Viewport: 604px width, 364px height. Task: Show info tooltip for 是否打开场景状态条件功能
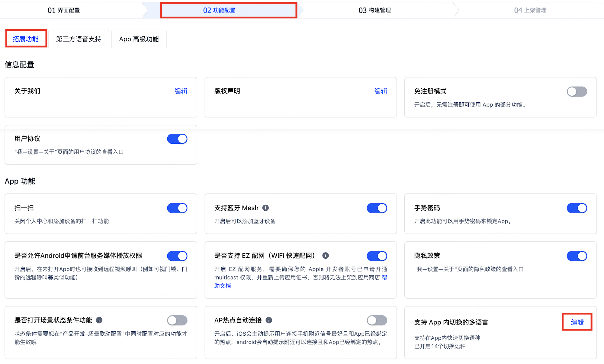(x=99, y=320)
